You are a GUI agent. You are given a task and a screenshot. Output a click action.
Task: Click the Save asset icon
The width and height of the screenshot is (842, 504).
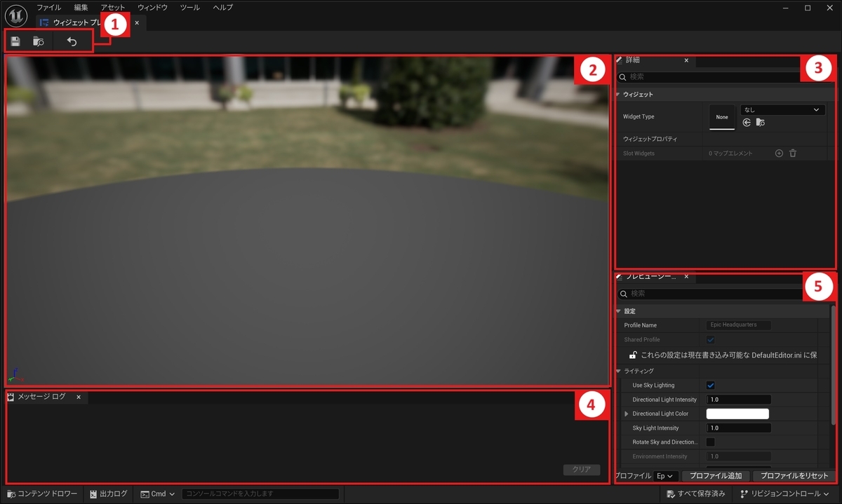pos(15,41)
